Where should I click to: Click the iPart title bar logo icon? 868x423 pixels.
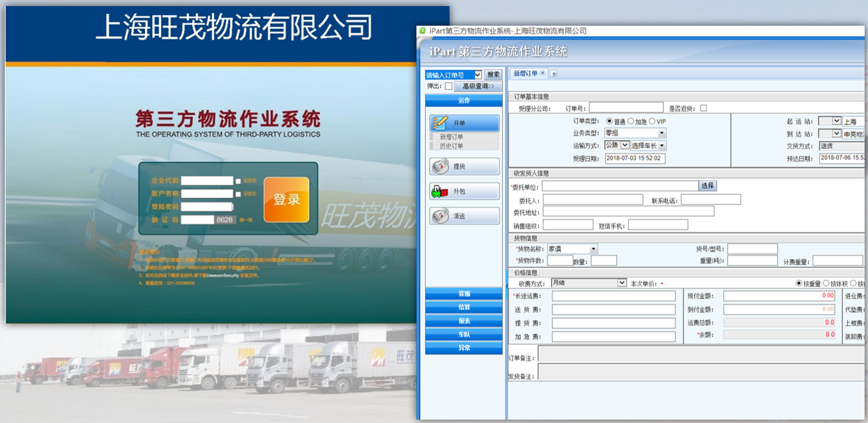(x=423, y=30)
